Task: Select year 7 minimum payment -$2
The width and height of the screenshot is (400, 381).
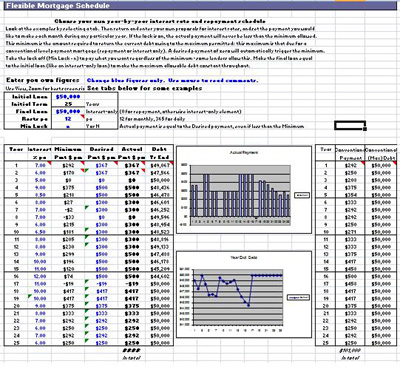Action: click(x=68, y=210)
